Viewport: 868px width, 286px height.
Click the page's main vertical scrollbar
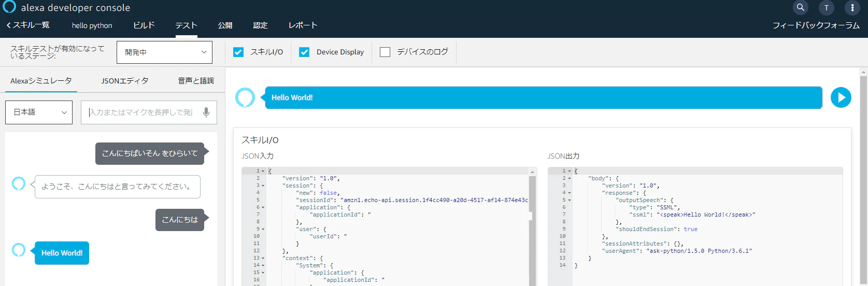(863, 179)
